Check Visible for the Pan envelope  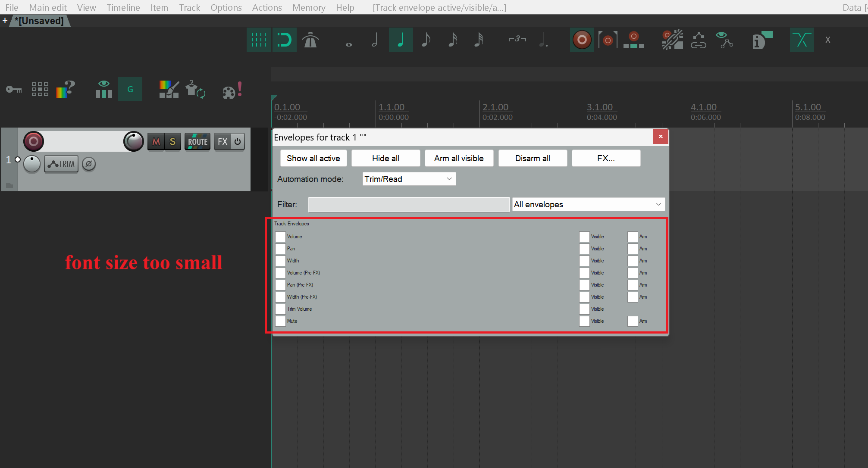584,249
